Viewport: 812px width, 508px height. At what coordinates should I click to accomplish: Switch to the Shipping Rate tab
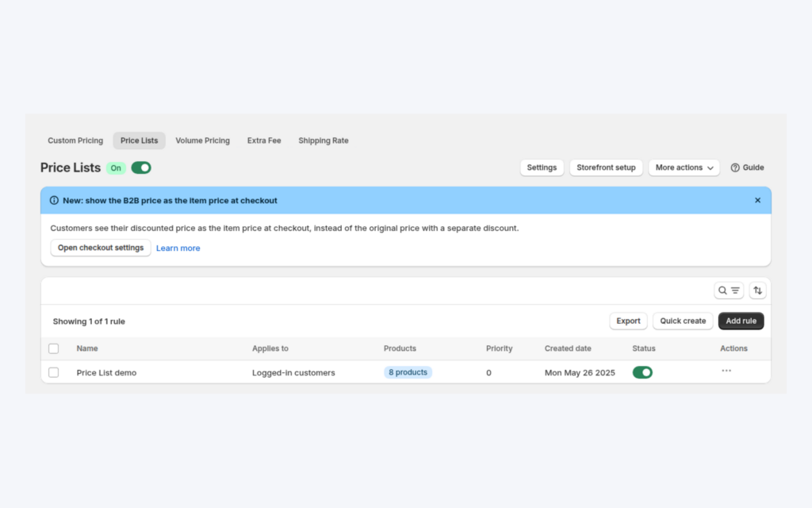coord(324,140)
